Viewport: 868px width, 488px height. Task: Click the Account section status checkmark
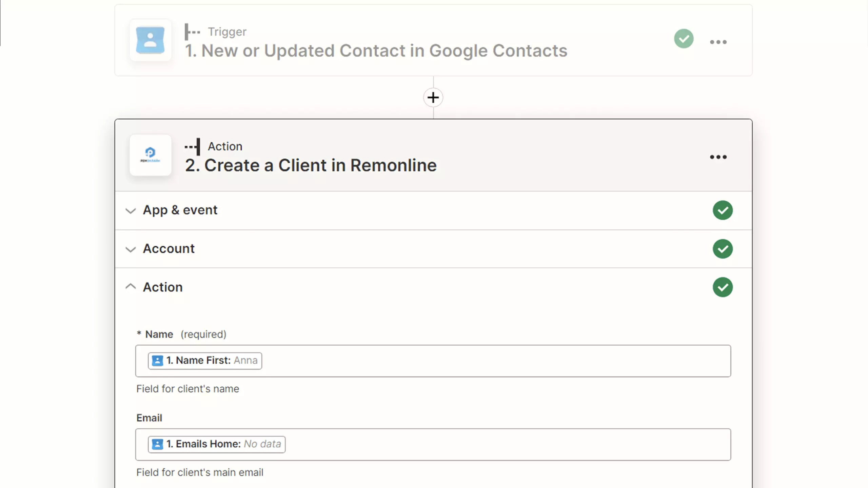(x=723, y=249)
